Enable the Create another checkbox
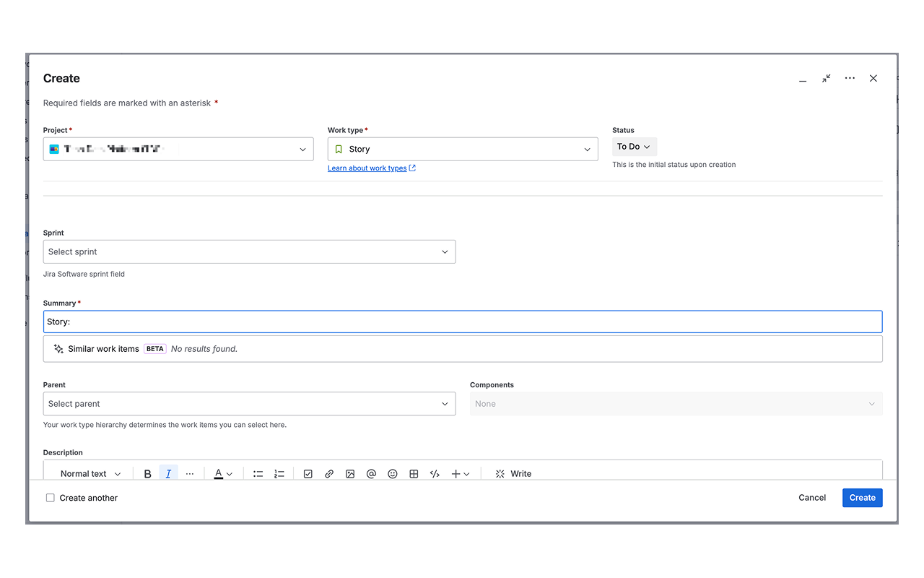Screen dimensions: 924x578 coord(51,498)
